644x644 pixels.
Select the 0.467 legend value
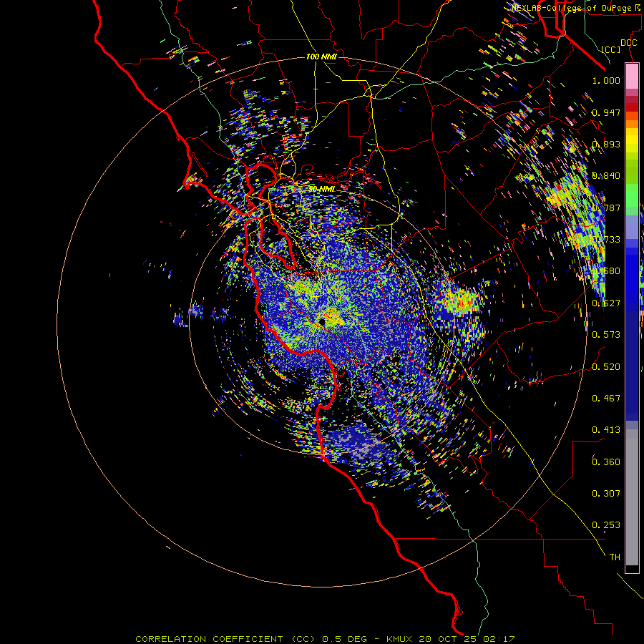click(x=606, y=399)
